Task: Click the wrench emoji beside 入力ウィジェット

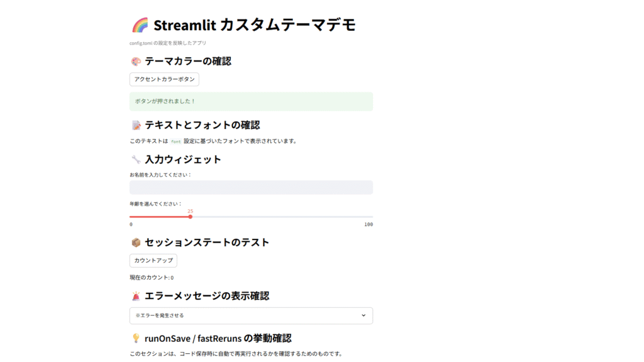Action: pyautogui.click(x=136, y=160)
